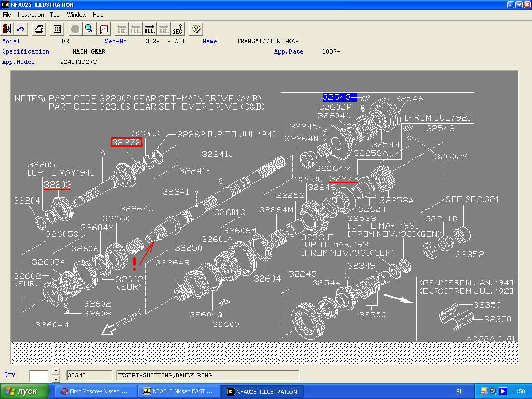Viewport: 532px width, 399px height.
Task: Select part number 32601S in the illustration
Action: [229, 212]
